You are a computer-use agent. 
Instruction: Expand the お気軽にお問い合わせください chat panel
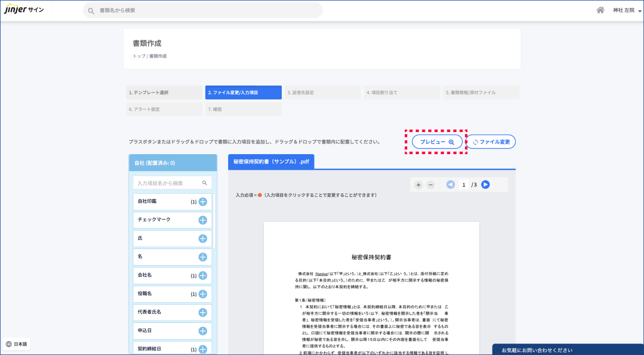567,350
